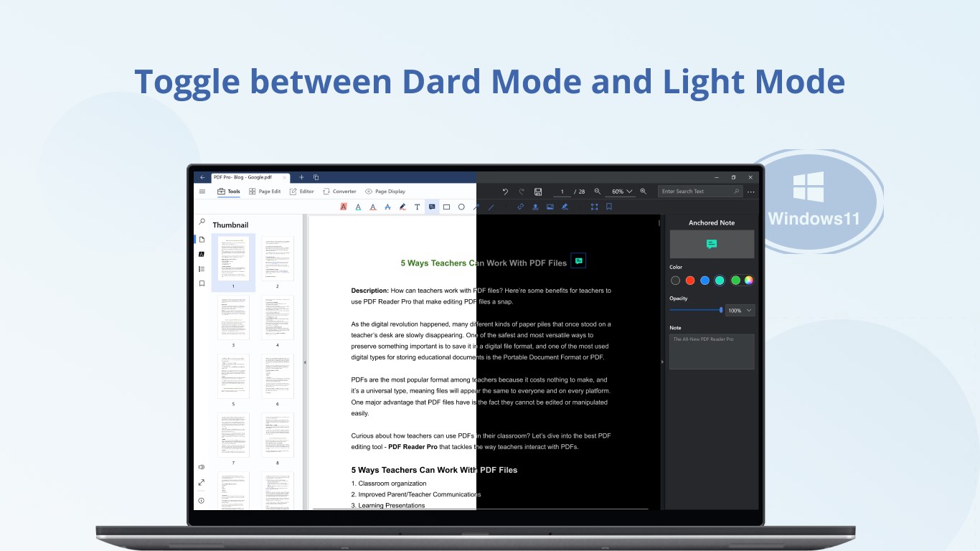Select the Anchored Note tool in toolbar
The height and width of the screenshot is (551, 980).
432,207
